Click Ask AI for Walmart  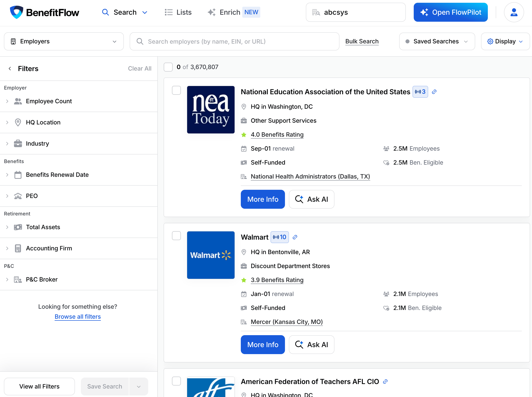tap(311, 345)
